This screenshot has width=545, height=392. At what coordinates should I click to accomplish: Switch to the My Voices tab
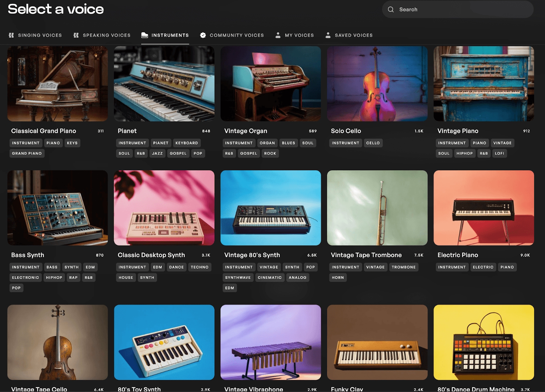click(x=295, y=35)
